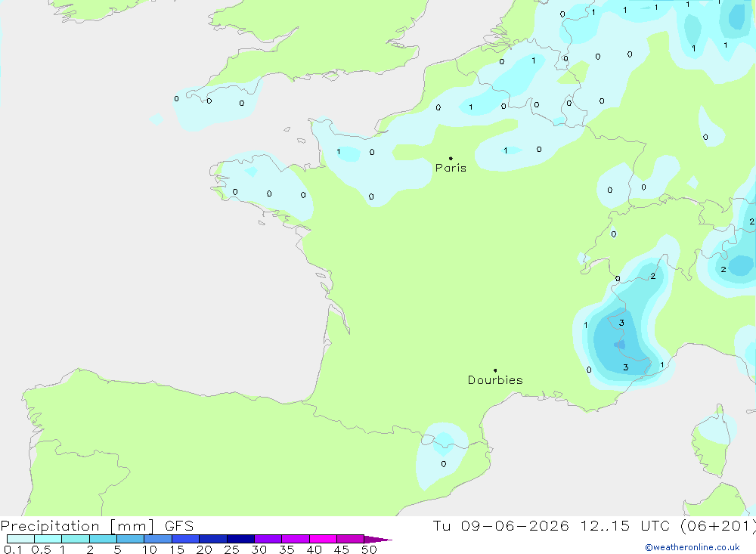
Task: Click the Dourbies location label
Action: pos(495,380)
